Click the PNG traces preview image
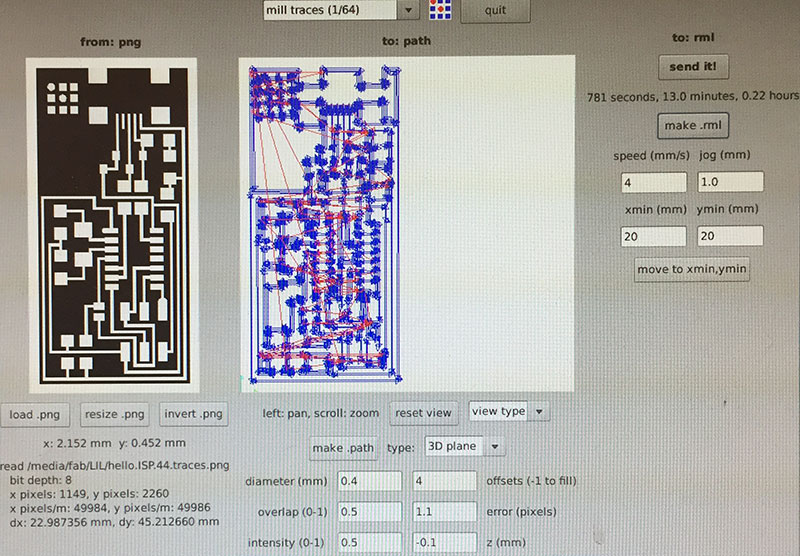 (113, 225)
